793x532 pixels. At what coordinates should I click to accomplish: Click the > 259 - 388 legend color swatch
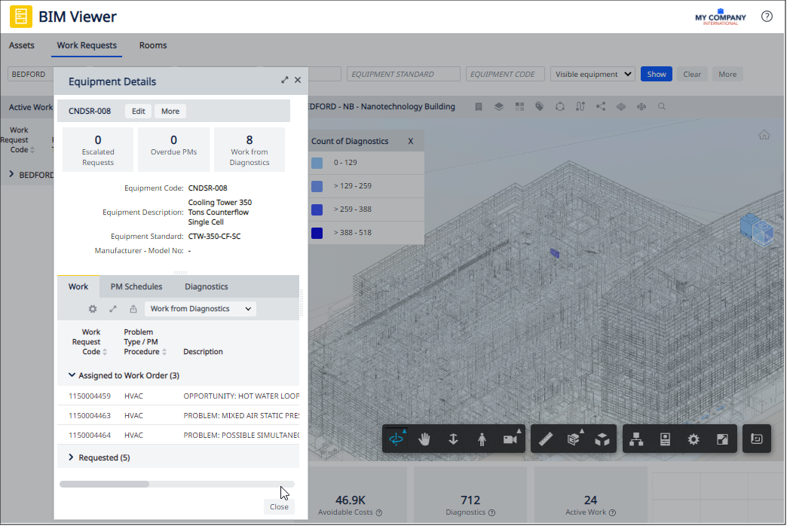click(317, 210)
